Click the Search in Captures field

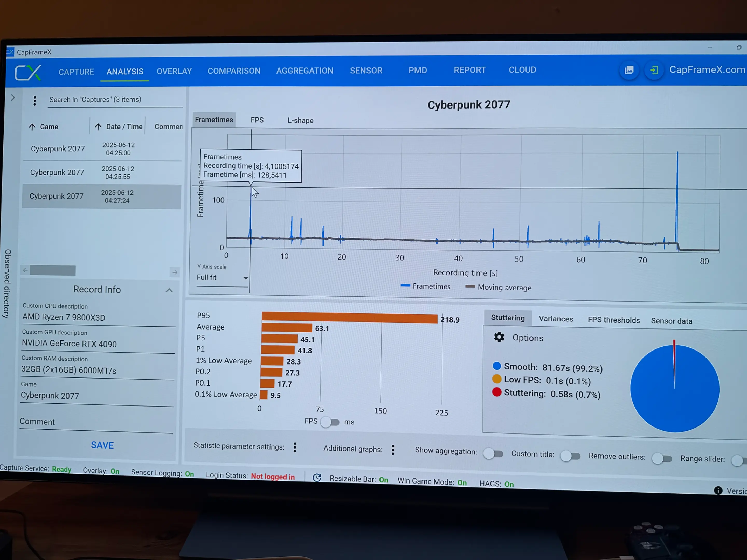pyautogui.click(x=115, y=100)
